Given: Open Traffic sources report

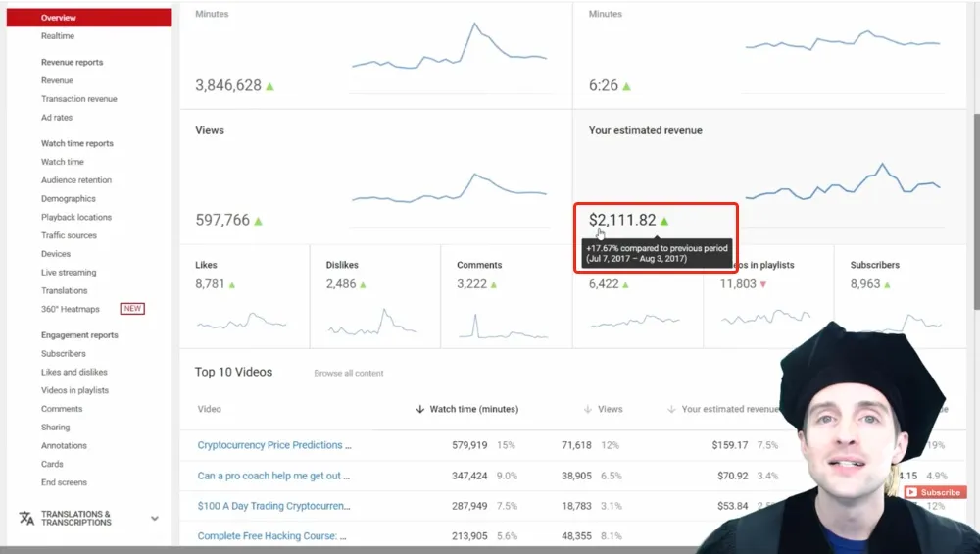Looking at the screenshot, I should point(69,235).
